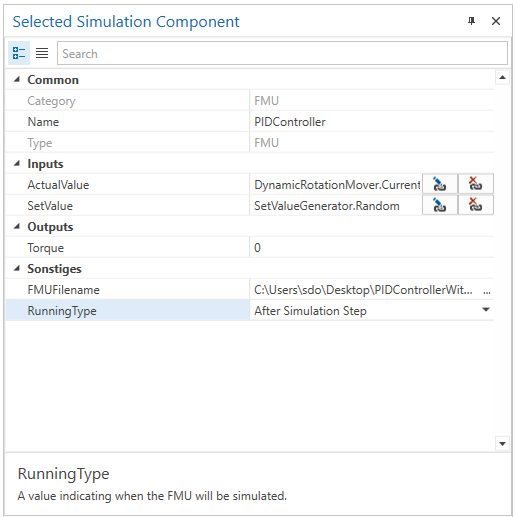Switch to categorized property view

[x=19, y=53]
